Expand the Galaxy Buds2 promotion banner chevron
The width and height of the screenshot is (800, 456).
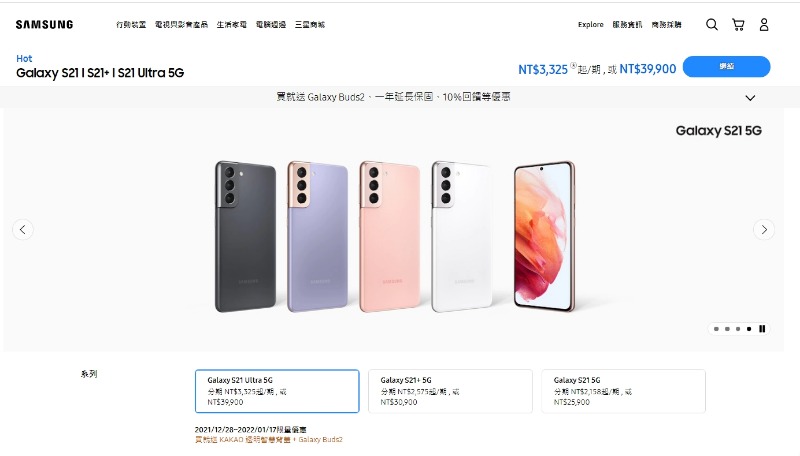tap(750, 97)
